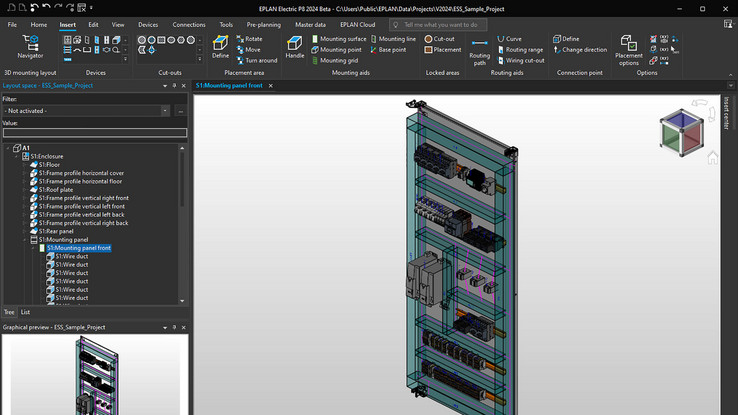Click the blue top face of view cube
Viewport: 738px width, 415px height.
point(681,119)
